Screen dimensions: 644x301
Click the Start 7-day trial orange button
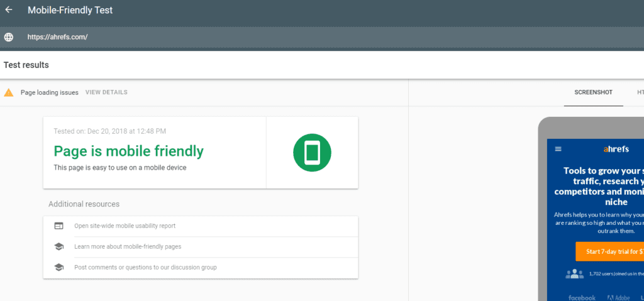click(609, 252)
